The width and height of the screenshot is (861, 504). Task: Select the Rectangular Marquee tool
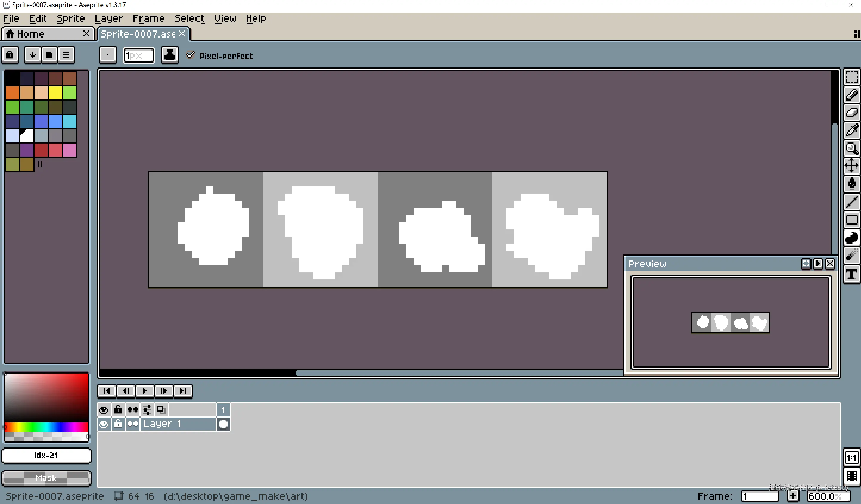(x=851, y=77)
